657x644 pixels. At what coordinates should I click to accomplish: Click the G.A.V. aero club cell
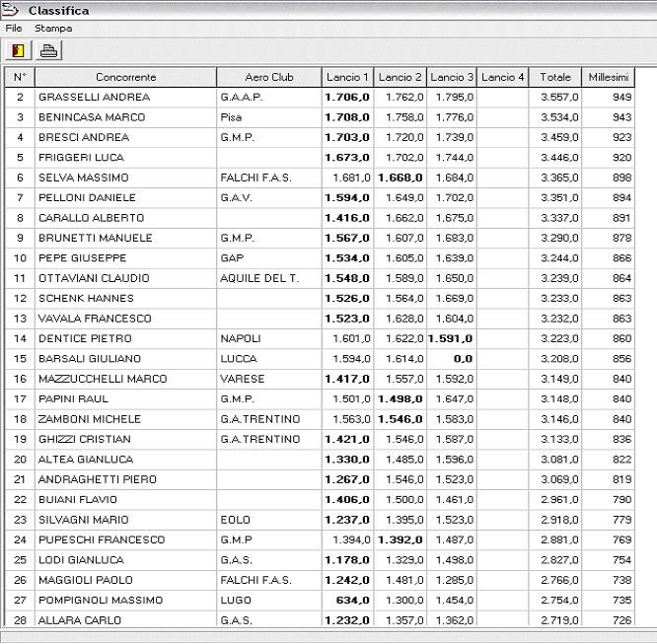pyautogui.click(x=269, y=198)
